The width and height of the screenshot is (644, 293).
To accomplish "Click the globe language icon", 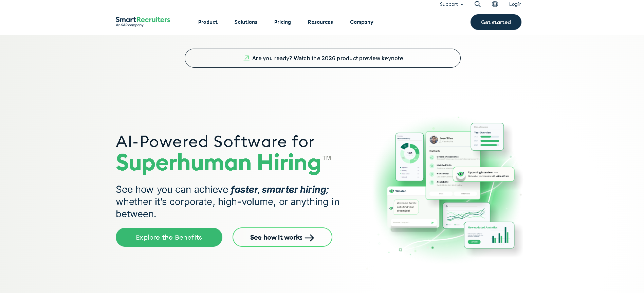I will click(x=495, y=4).
